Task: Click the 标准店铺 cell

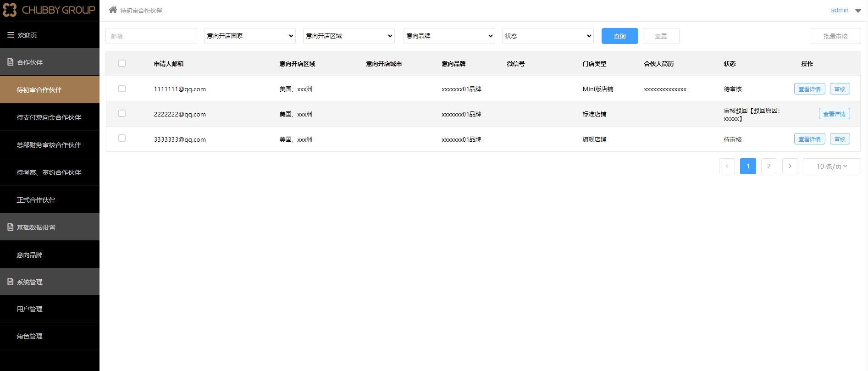Action: (x=594, y=114)
